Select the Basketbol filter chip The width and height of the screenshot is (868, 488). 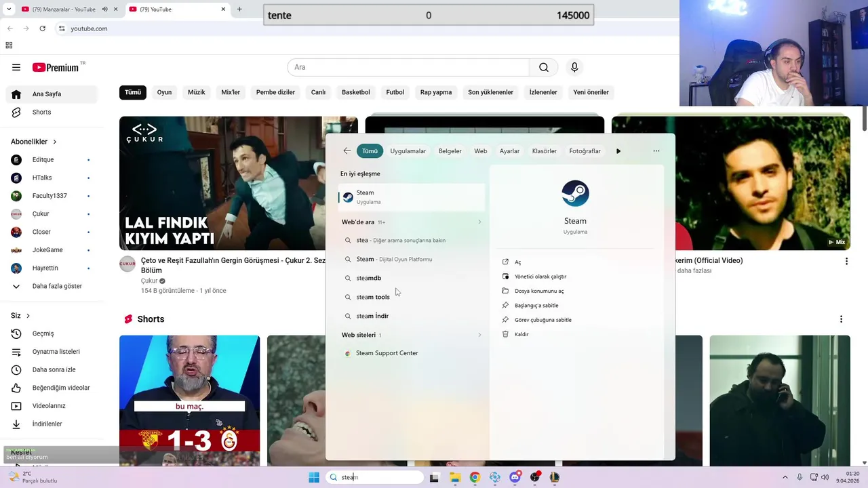[356, 92]
